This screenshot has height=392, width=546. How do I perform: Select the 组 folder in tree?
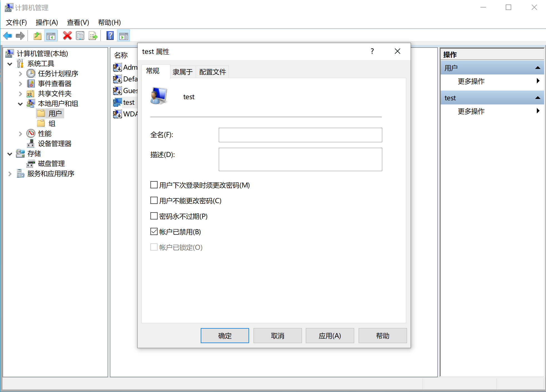tap(52, 124)
